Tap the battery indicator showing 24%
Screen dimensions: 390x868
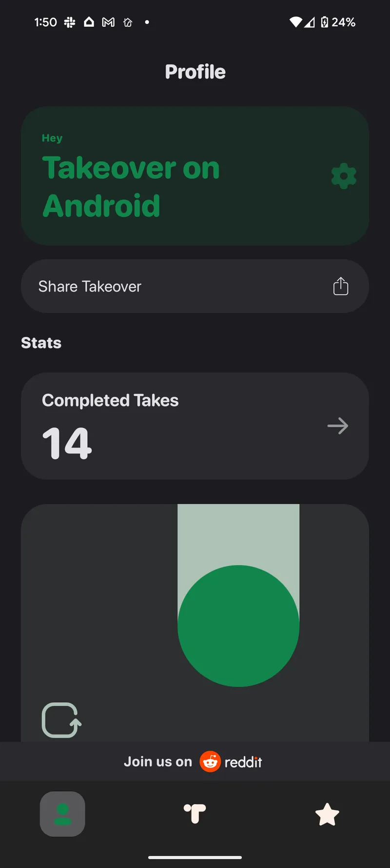pyautogui.click(x=338, y=22)
